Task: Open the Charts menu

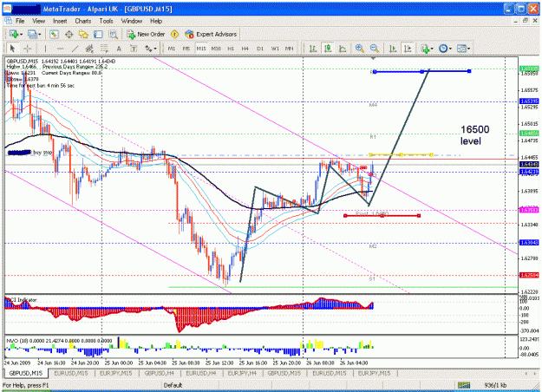Action: tap(83, 21)
